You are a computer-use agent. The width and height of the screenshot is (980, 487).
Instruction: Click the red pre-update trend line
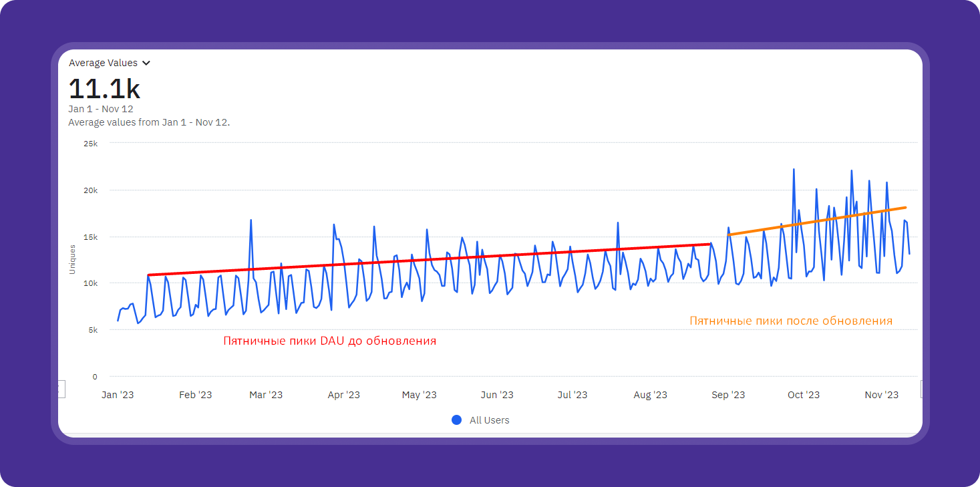pos(428,259)
